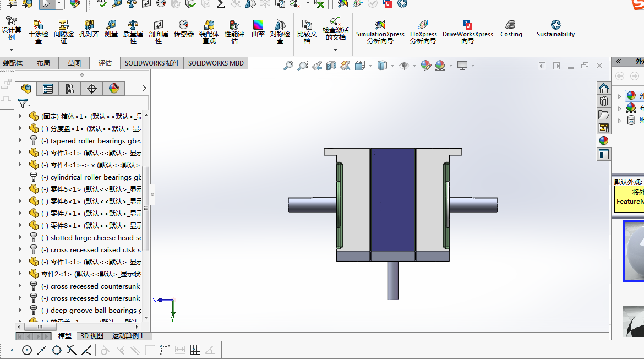644x359 pixels.
Task: Expand the 分度盘<1> tree node
Action: [21, 128]
